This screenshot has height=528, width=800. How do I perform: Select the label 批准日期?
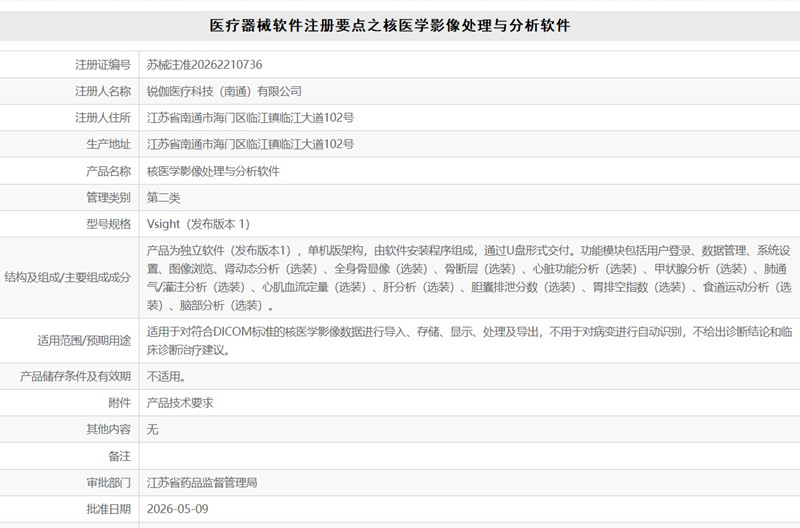coord(109,509)
